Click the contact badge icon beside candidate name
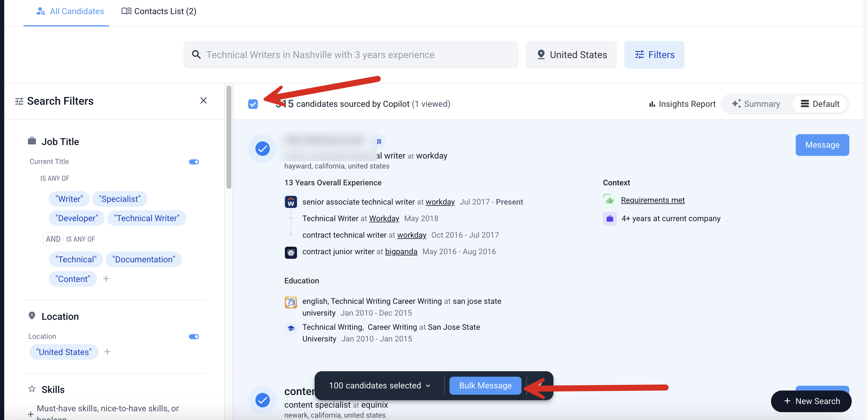Viewport: 868px width, 420px height. tap(379, 141)
